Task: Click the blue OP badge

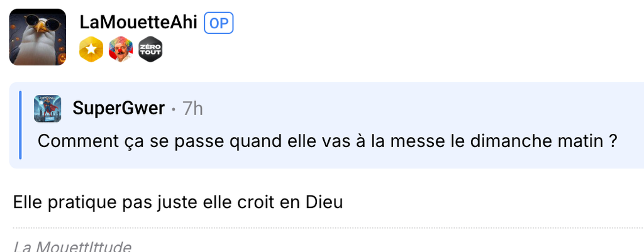Action: (x=218, y=23)
